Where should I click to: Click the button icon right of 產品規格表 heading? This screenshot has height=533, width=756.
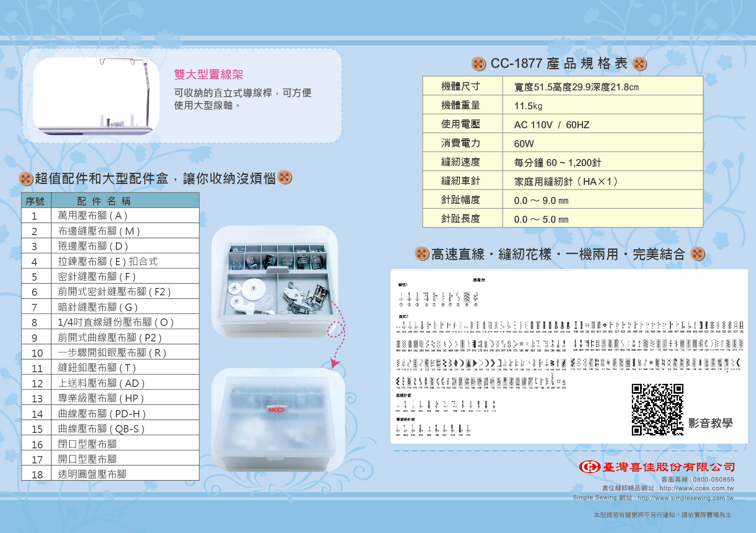click(x=640, y=64)
